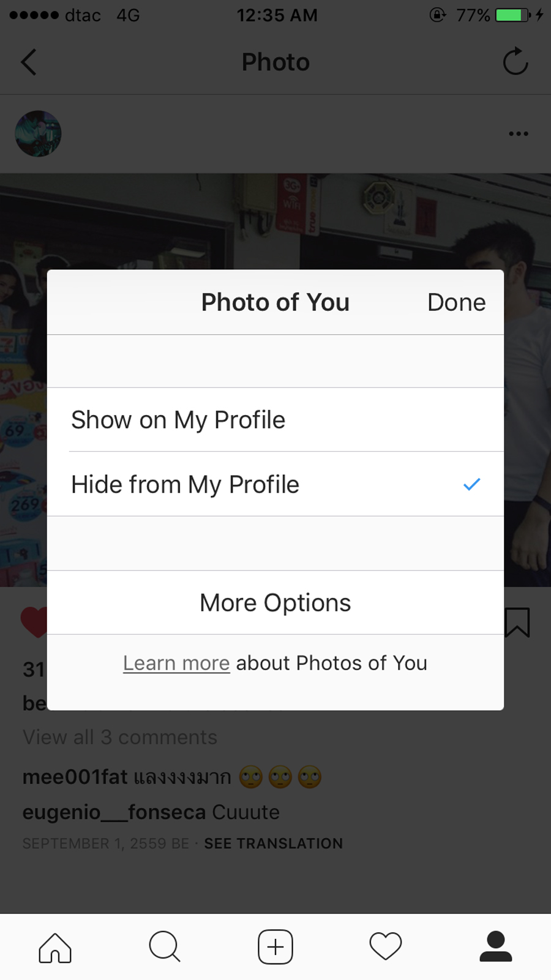Go to the Home feed tab
This screenshot has height=980, width=551.
pos(55,947)
